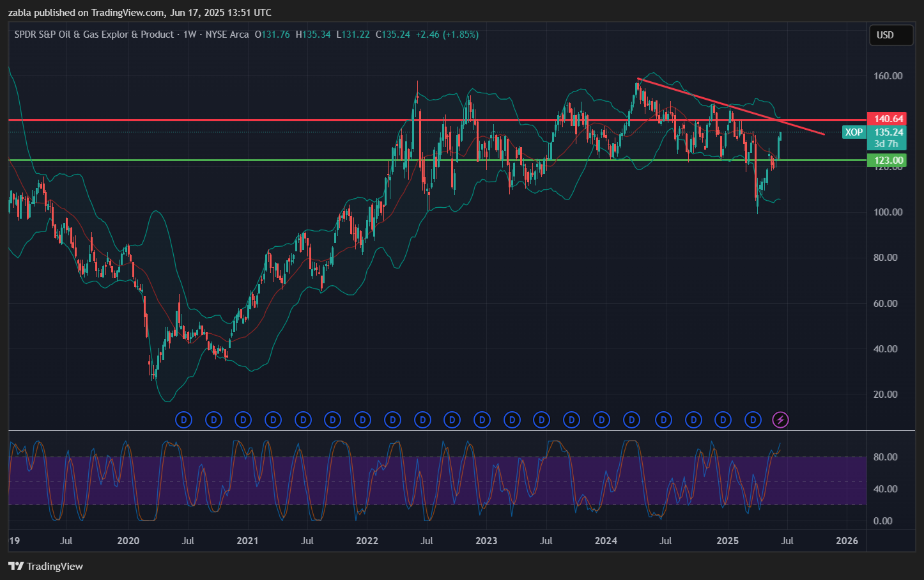Click the red 140.64 price label
Viewport: 924px width, 580px height.
coord(888,119)
